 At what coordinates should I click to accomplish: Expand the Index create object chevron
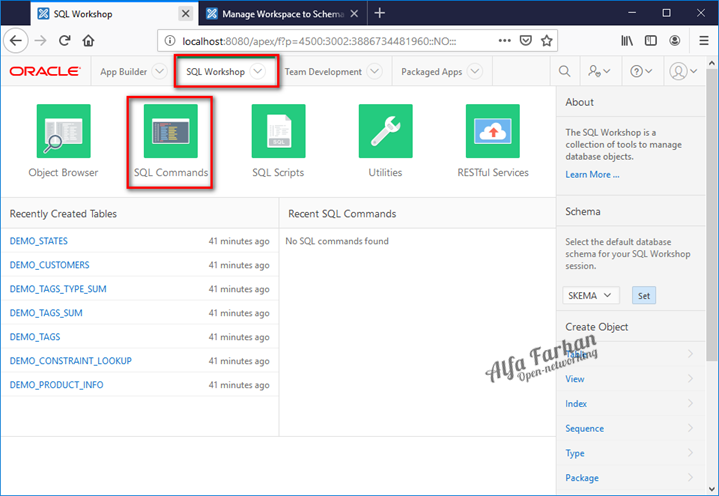click(690, 403)
